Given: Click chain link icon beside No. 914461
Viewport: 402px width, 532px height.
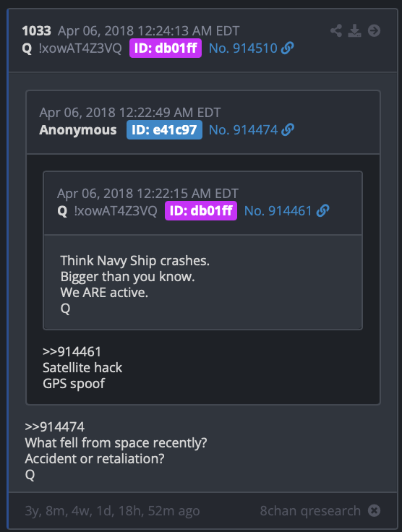Looking at the screenshot, I should (322, 210).
